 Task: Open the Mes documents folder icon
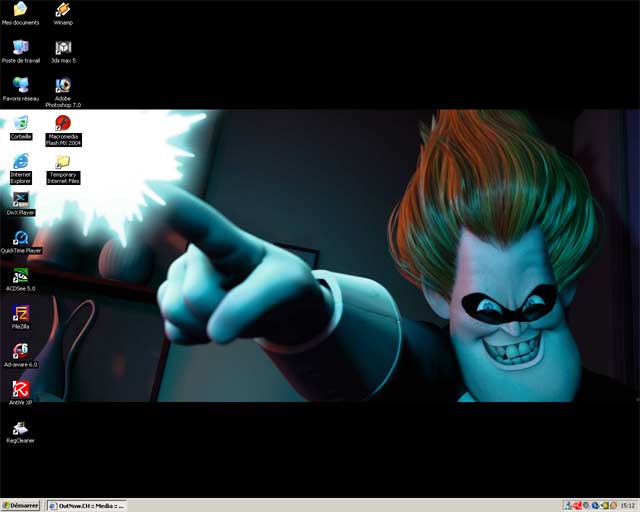20,13
